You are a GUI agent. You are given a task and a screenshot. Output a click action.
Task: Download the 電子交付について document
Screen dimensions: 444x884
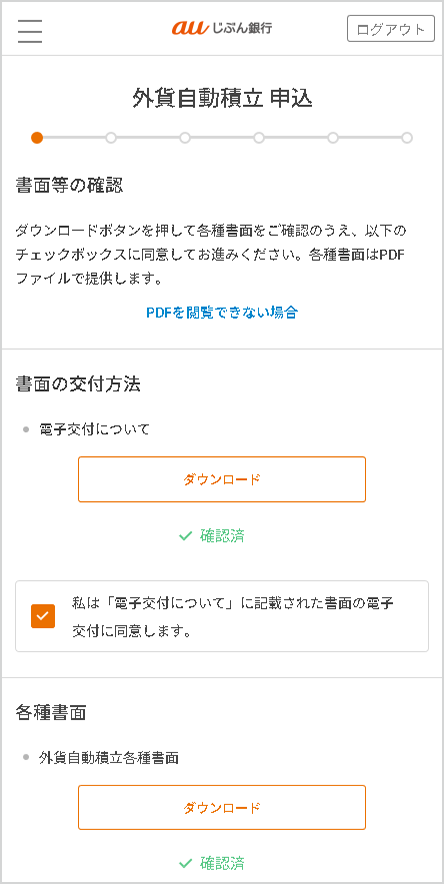[222, 479]
